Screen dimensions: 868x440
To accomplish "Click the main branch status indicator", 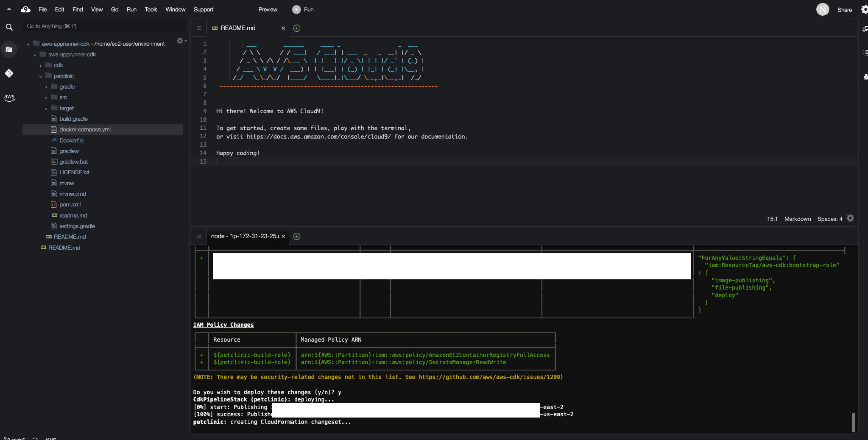I will (x=15, y=438).
